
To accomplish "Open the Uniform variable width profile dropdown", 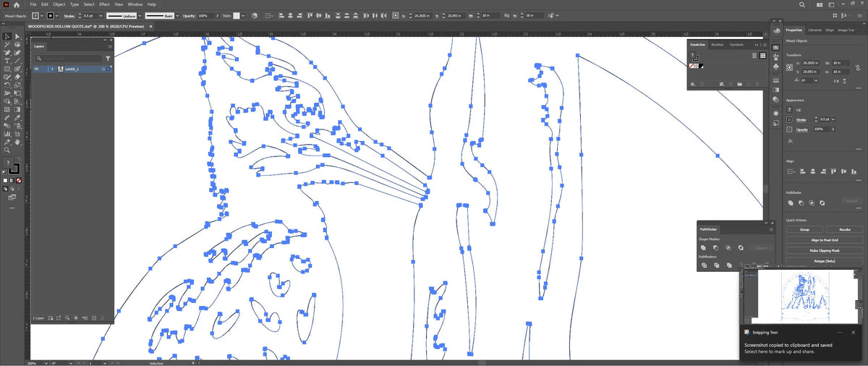I will (x=140, y=16).
